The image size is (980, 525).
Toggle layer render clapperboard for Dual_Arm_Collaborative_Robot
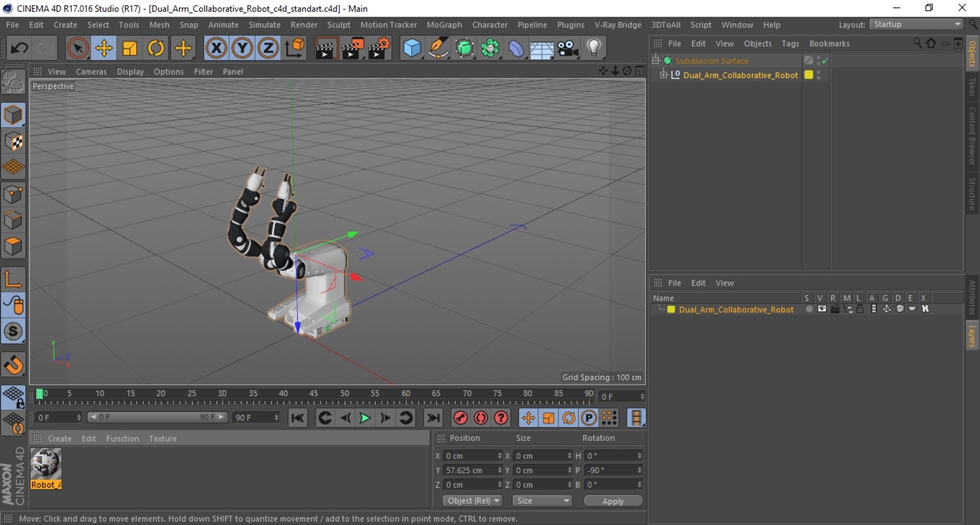click(835, 309)
